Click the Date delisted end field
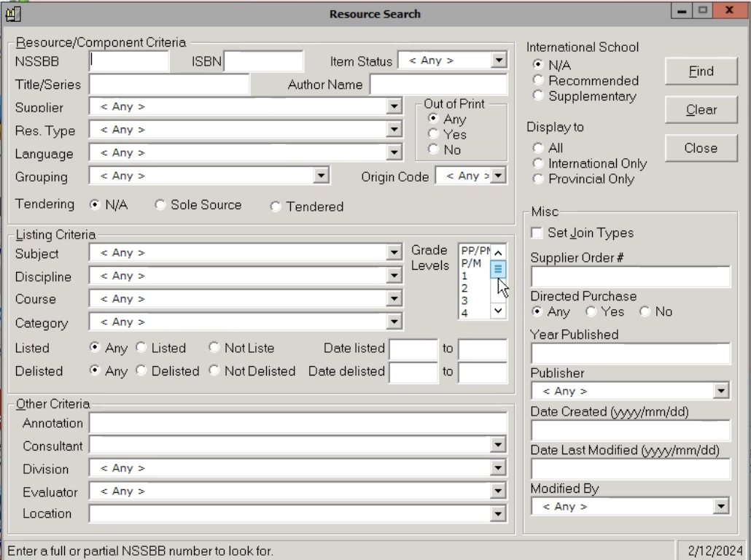This screenshot has height=560, width=751. click(x=482, y=372)
